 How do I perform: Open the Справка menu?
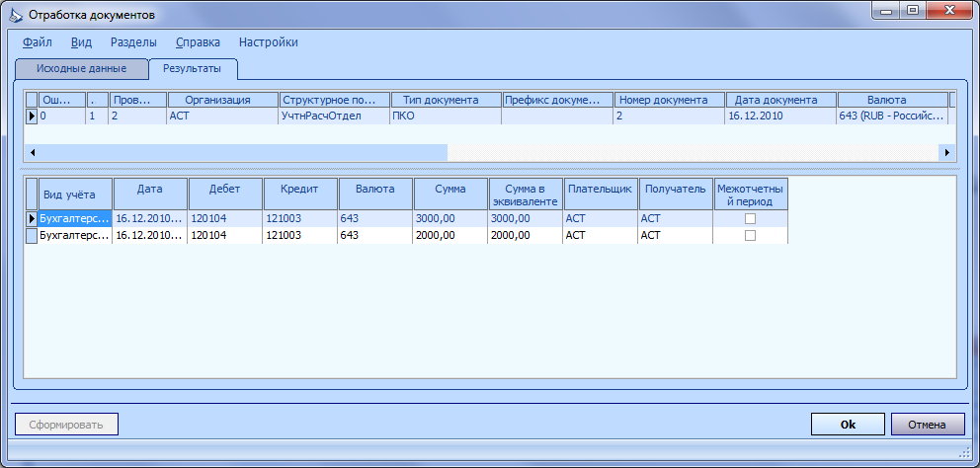[198, 42]
